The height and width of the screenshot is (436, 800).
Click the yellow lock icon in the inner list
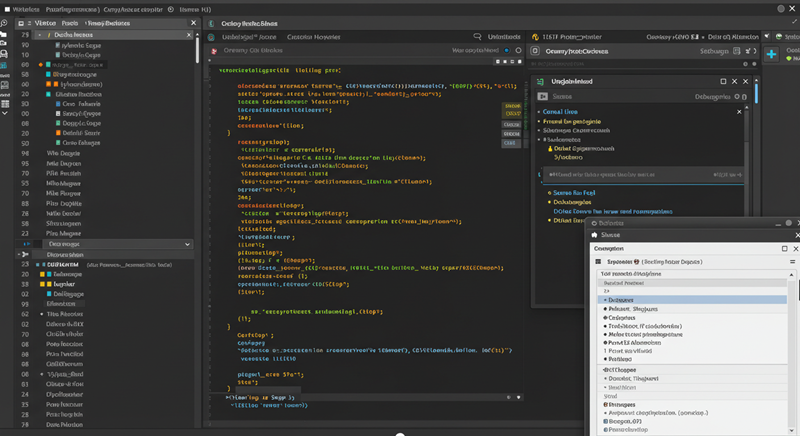(550, 149)
